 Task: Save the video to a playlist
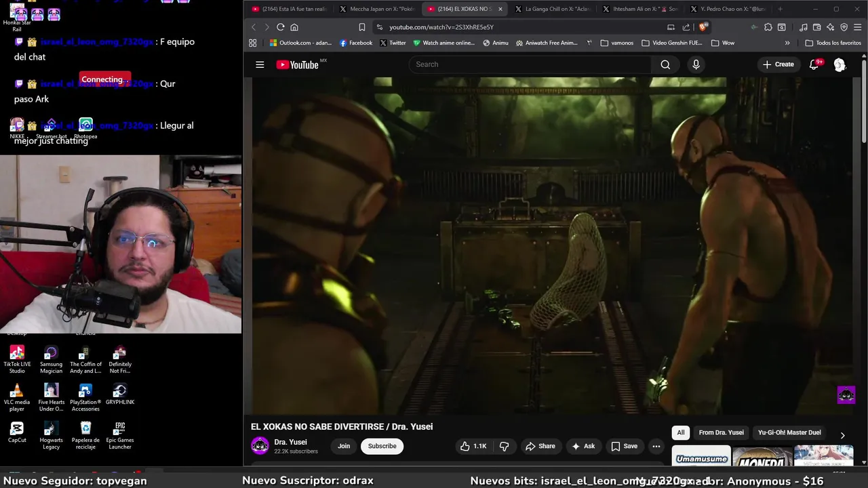[625, 446]
